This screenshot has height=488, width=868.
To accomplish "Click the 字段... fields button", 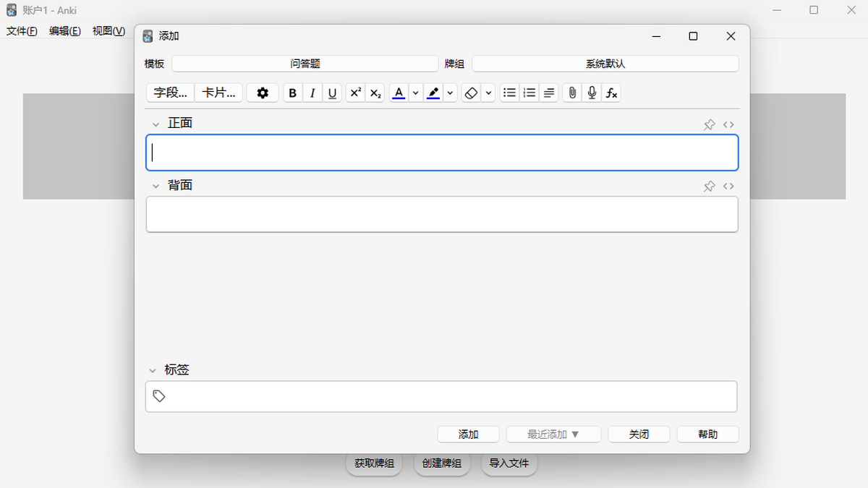I will pyautogui.click(x=171, y=93).
